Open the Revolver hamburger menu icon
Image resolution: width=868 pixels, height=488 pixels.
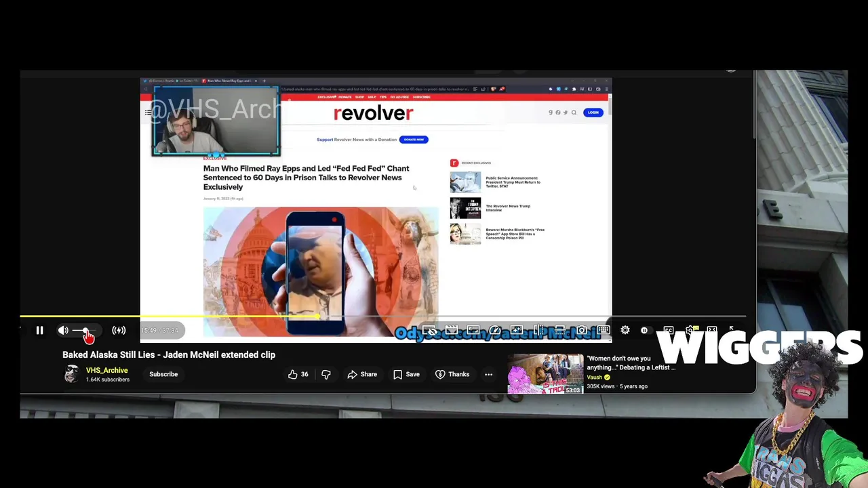[x=148, y=113]
